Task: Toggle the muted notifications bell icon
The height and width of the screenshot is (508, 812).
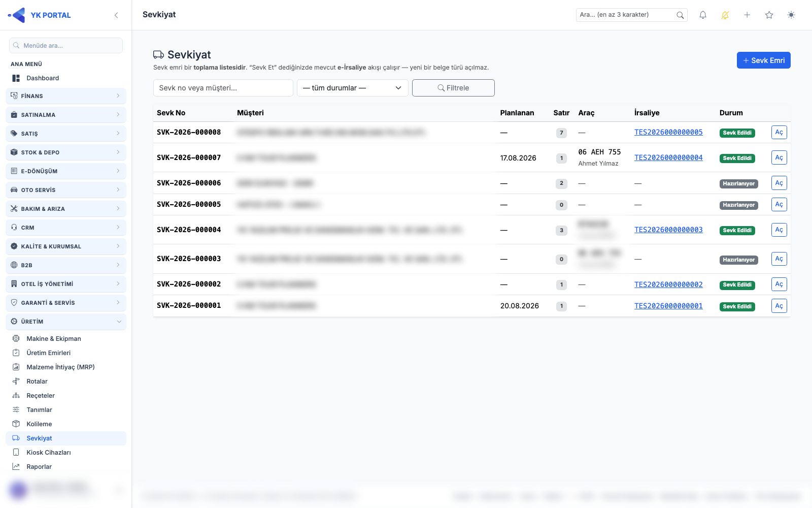Action: (x=725, y=15)
